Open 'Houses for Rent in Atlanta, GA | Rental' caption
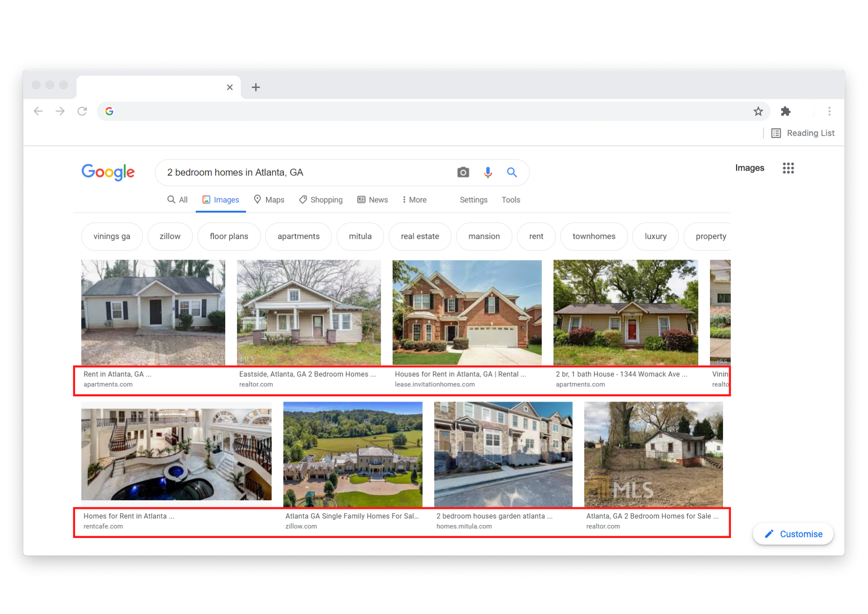Viewport: 868px width, 614px height. pos(460,374)
